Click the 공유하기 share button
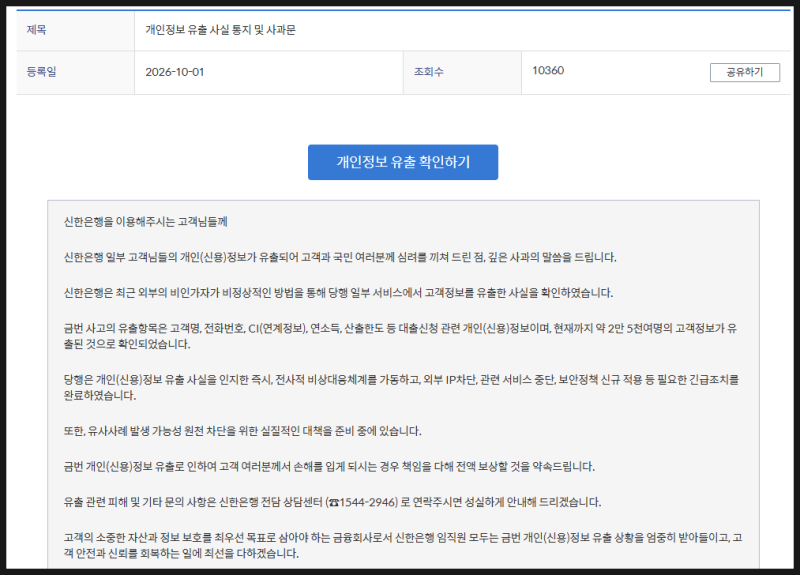 click(744, 72)
